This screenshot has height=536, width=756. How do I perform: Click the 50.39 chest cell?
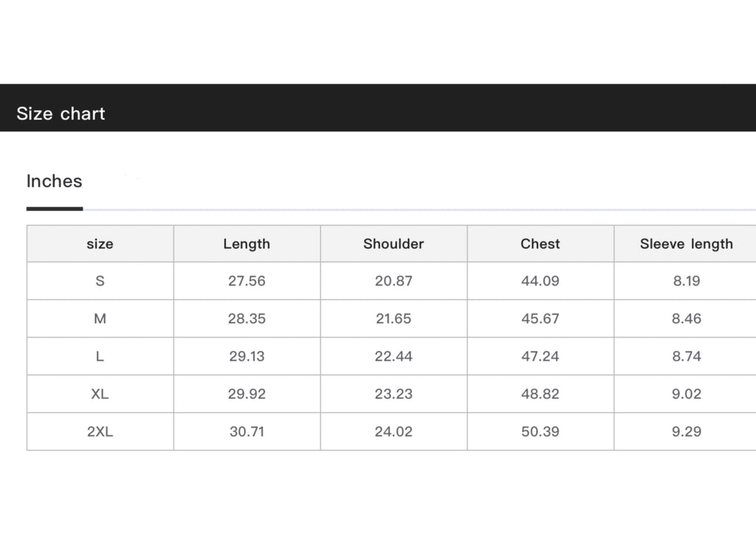pos(540,431)
